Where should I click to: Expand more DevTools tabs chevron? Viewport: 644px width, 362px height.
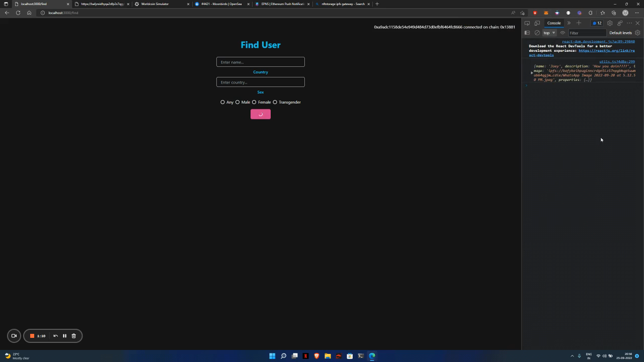pos(569,23)
